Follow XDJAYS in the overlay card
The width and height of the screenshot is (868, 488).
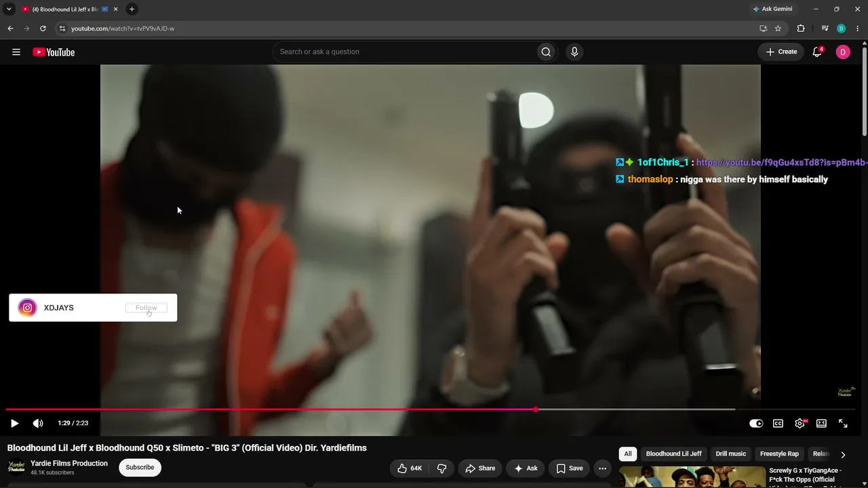pyautogui.click(x=146, y=308)
